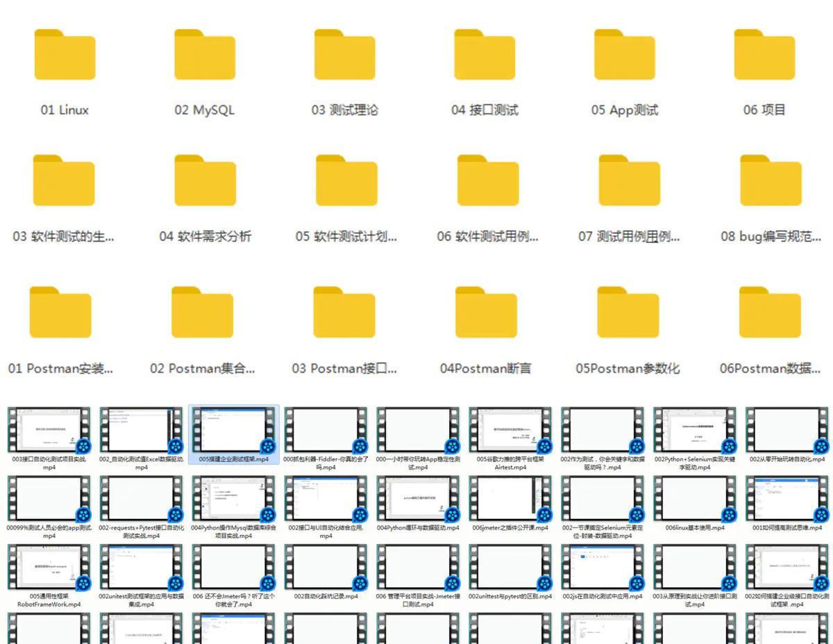
Task: Select the 01 Postman安装... folder icon
Action: 60,312
